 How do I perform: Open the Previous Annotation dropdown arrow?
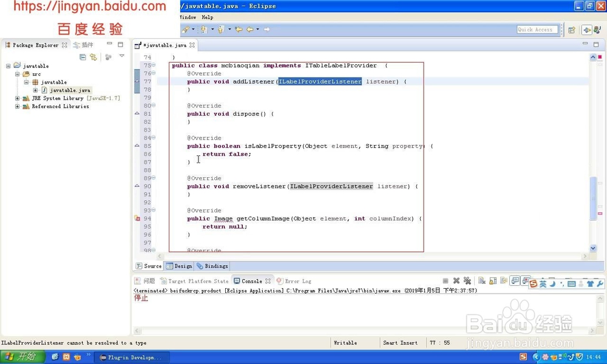pos(229,29)
